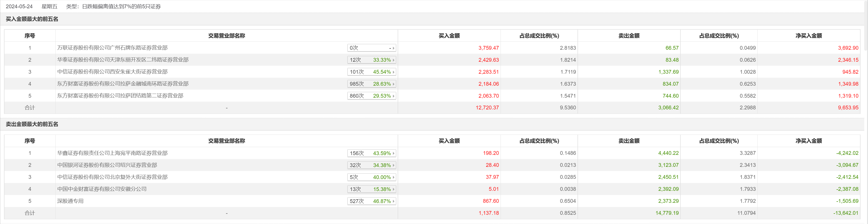This screenshot has width=868, height=224.
Task: Open the 13次 15.38% detail dropdown
Action: (x=371, y=189)
